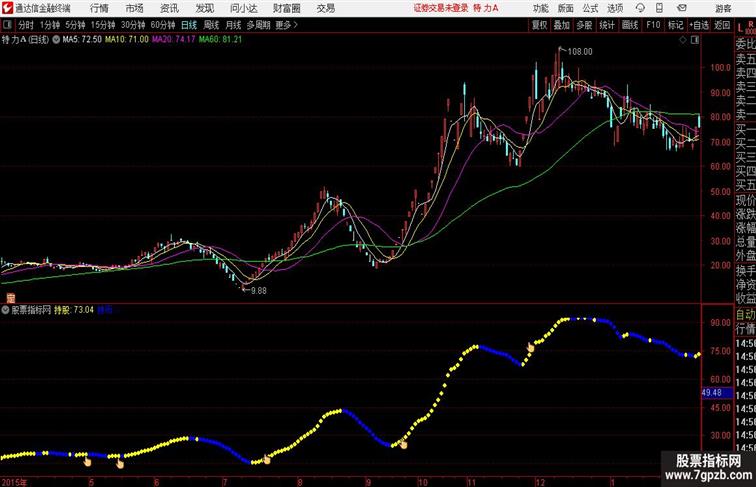756x487 pixels.
Task: Click the 游客 user label
Action: pyautogui.click(x=723, y=8)
